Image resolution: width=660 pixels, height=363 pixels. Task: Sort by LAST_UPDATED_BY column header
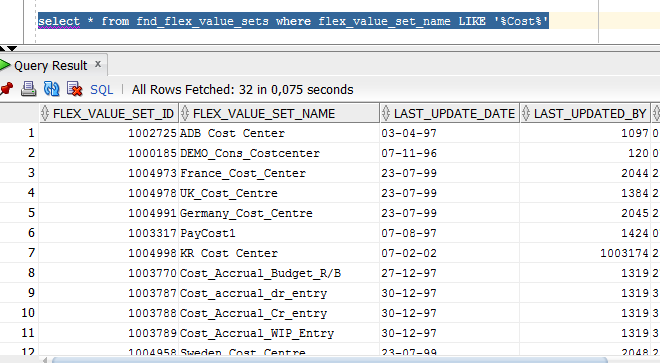coord(585,113)
